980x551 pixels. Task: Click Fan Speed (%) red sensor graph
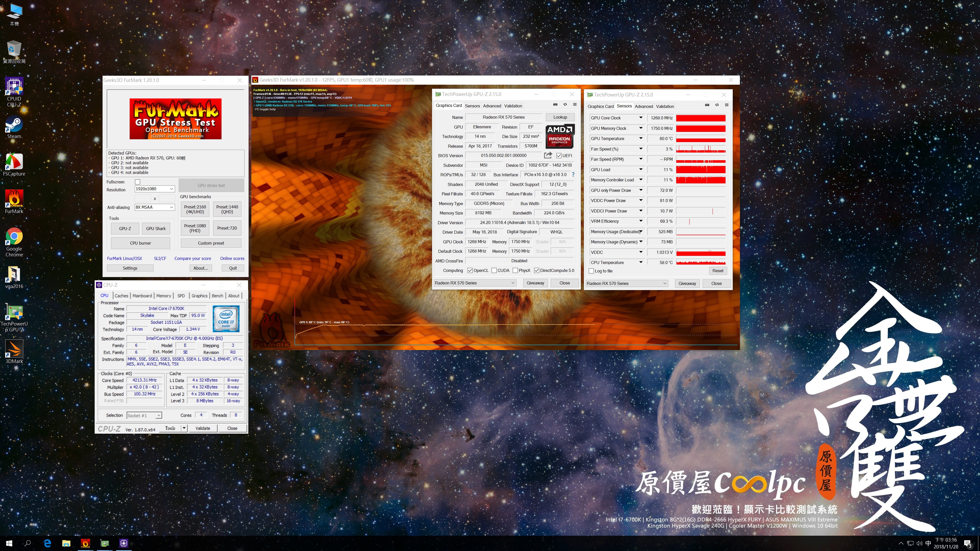click(701, 149)
